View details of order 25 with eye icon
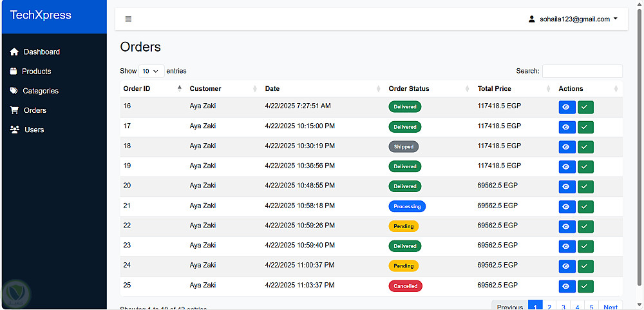The image size is (644, 310). pos(567,286)
